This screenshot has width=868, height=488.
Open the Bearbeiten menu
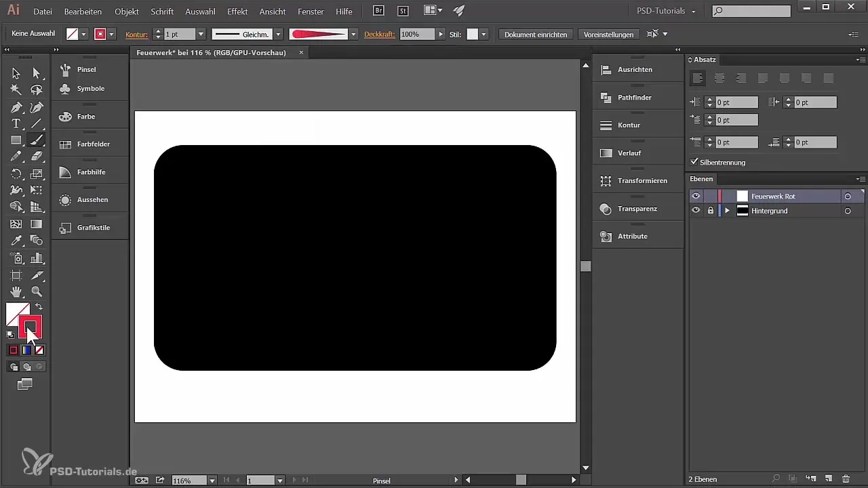(x=83, y=12)
